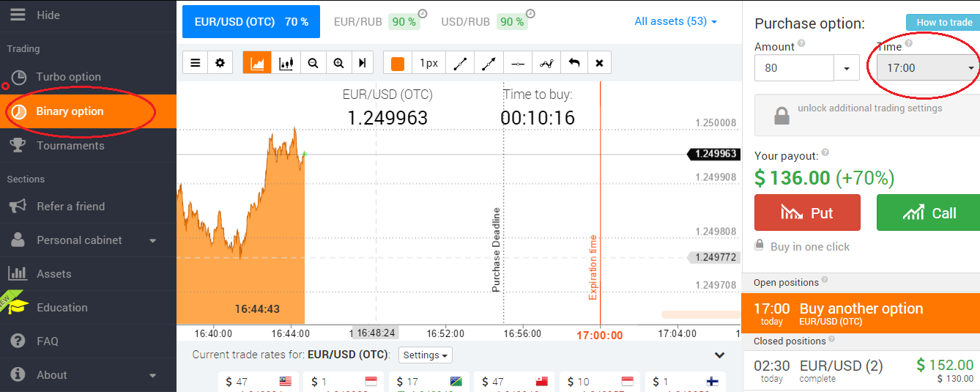Image resolution: width=980 pixels, height=392 pixels.
Task: Click Open positions help icon
Action: (825, 281)
